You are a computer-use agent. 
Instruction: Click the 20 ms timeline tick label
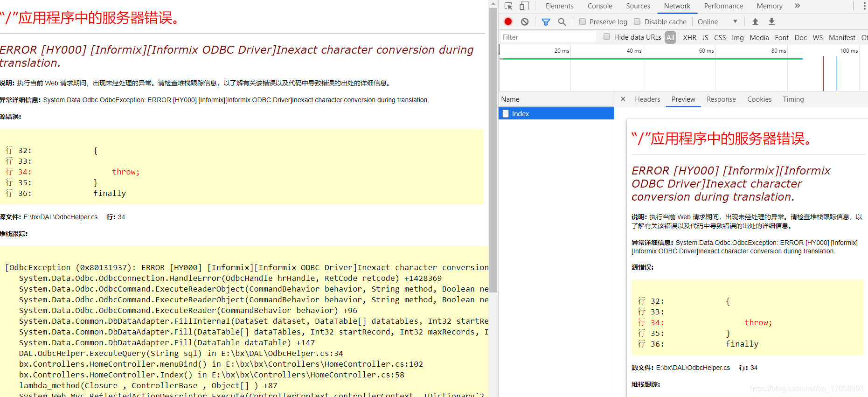[x=562, y=51]
